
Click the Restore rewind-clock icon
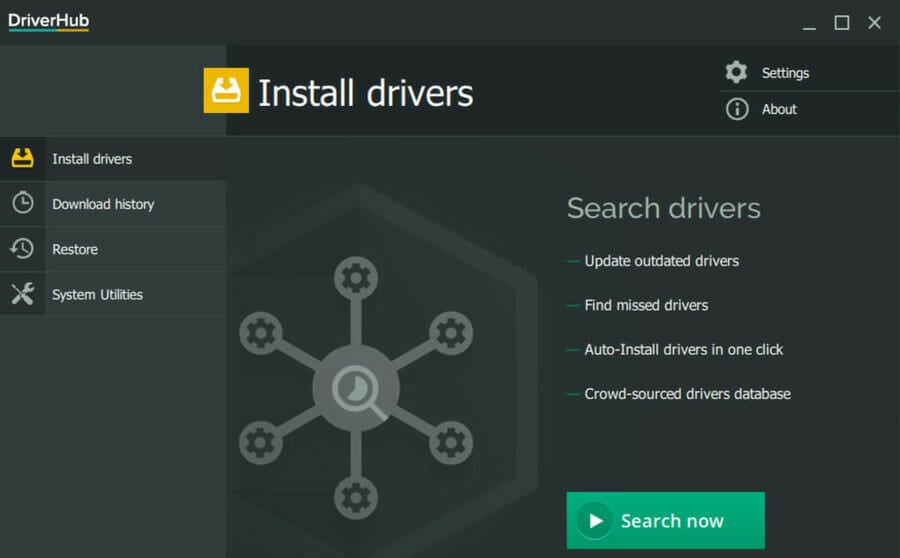[x=22, y=249]
